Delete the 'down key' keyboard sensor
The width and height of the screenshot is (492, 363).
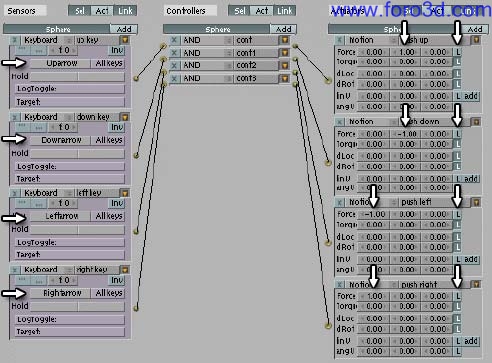(15, 117)
